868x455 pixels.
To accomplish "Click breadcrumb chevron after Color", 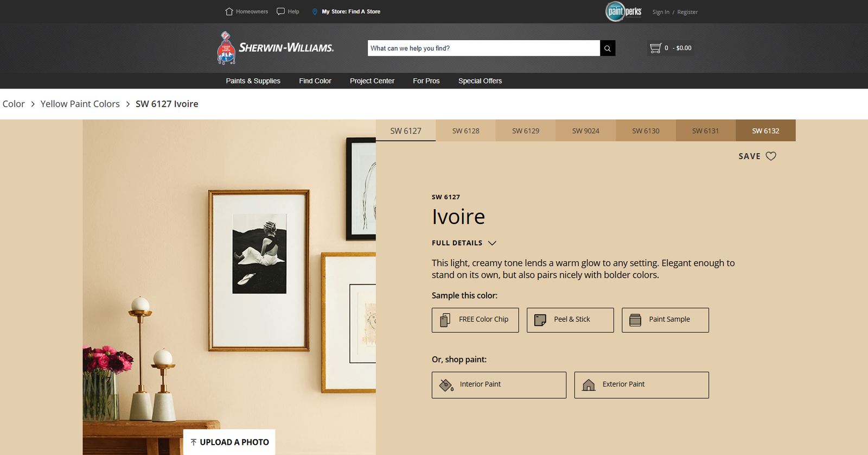I will [x=33, y=104].
